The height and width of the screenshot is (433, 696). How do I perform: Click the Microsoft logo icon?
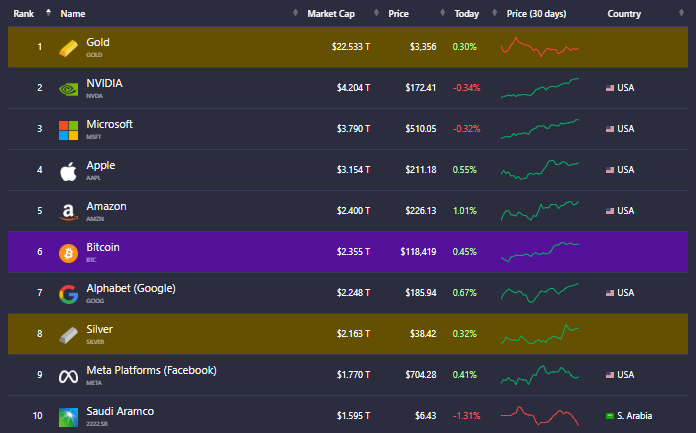[68, 130]
